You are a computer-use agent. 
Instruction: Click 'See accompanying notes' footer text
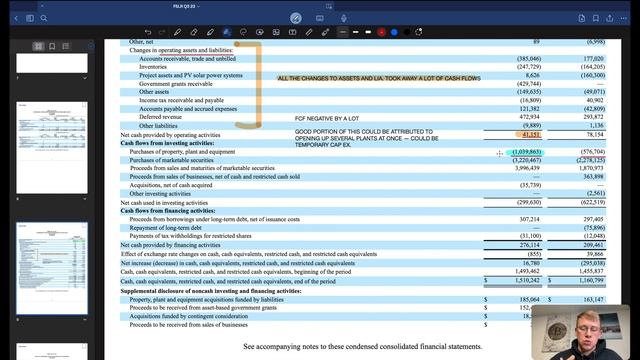[363, 347]
